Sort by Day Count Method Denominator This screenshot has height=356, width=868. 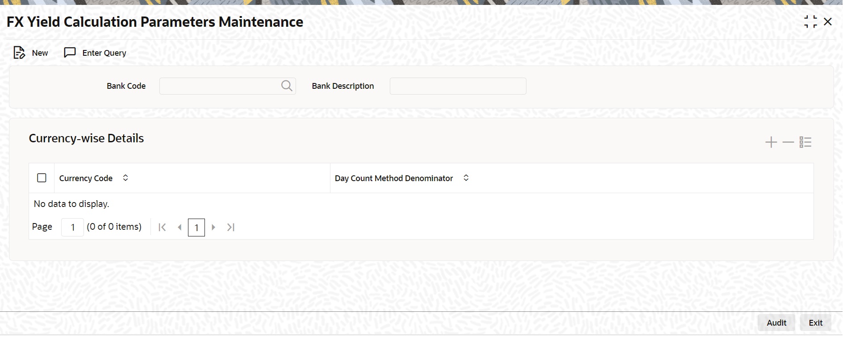tap(466, 178)
